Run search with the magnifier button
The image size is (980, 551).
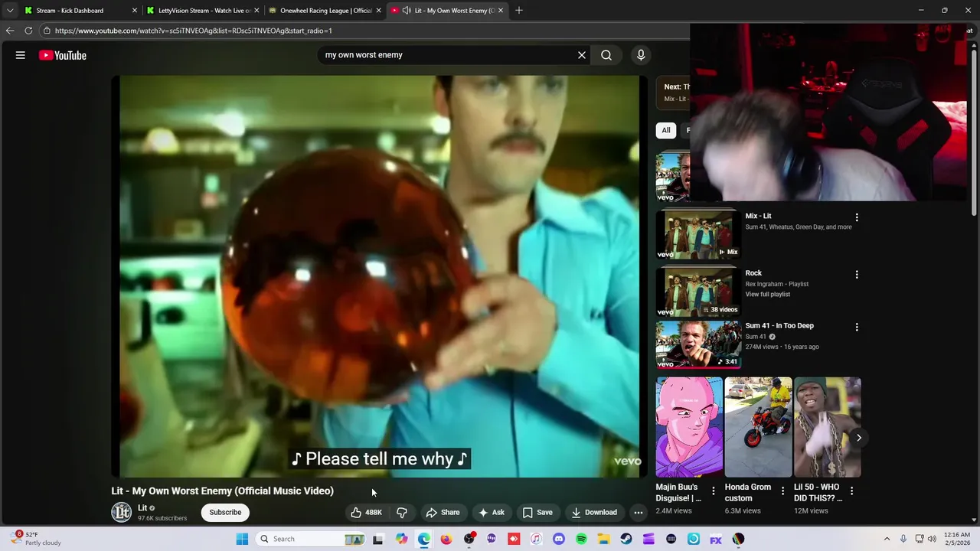tap(606, 55)
